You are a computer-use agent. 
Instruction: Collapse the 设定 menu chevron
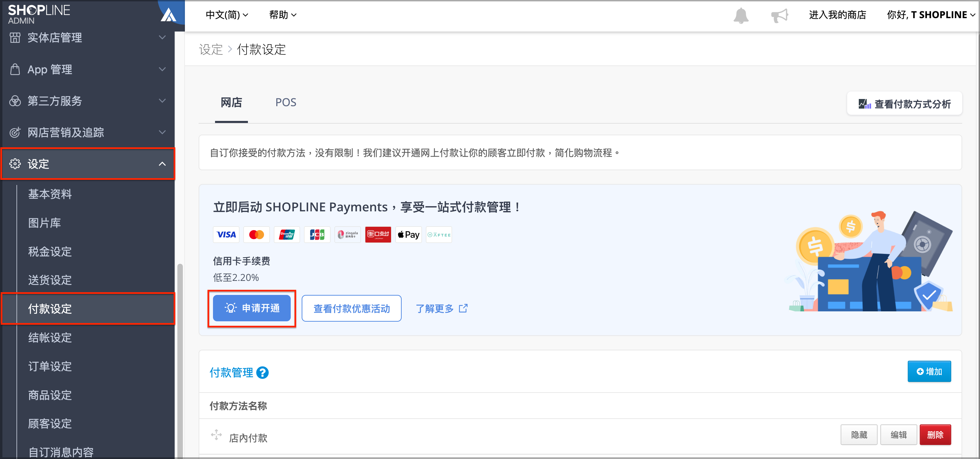[x=162, y=164]
